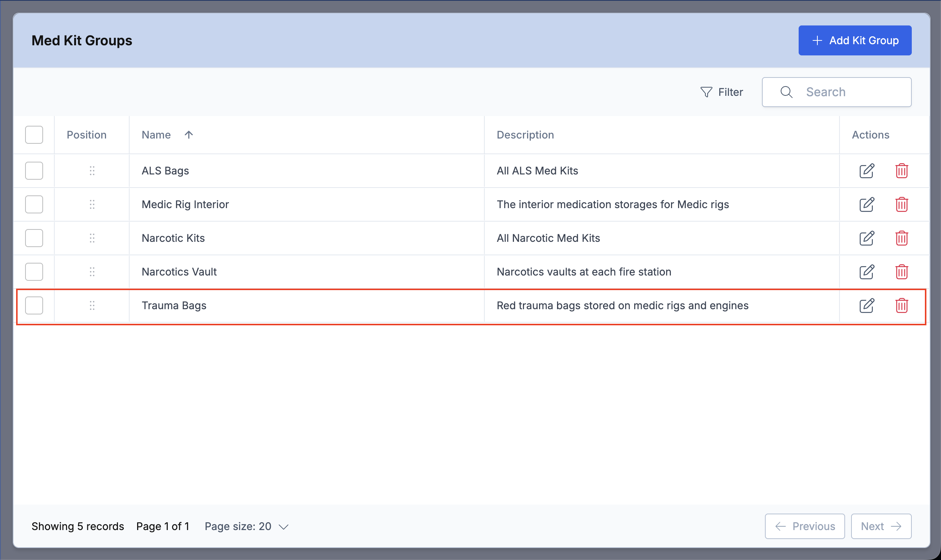The image size is (941, 560).
Task: Click the 'All Narcotic Med Kits' description
Action: pyautogui.click(x=548, y=238)
